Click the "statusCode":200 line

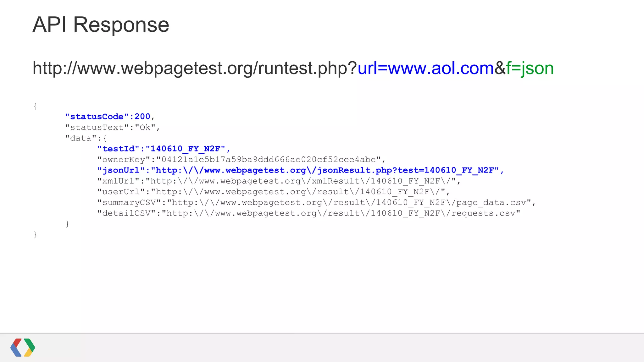pyautogui.click(x=110, y=117)
